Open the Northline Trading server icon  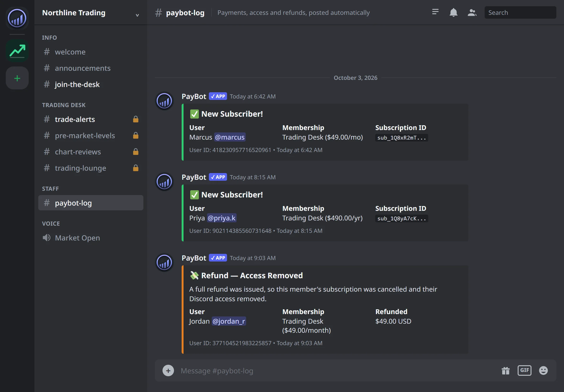coord(17,18)
